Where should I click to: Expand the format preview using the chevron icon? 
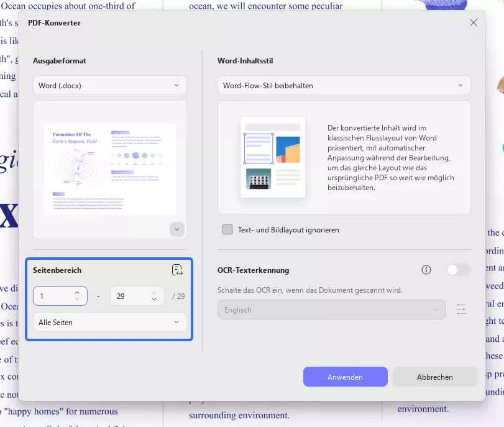tap(177, 229)
